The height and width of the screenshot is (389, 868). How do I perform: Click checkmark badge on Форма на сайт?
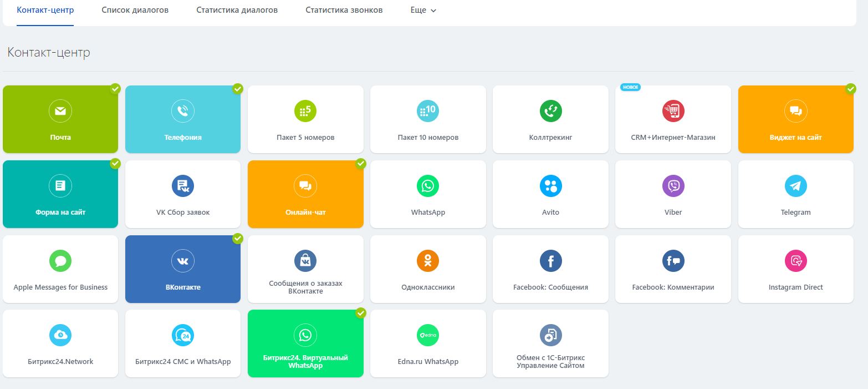click(115, 163)
